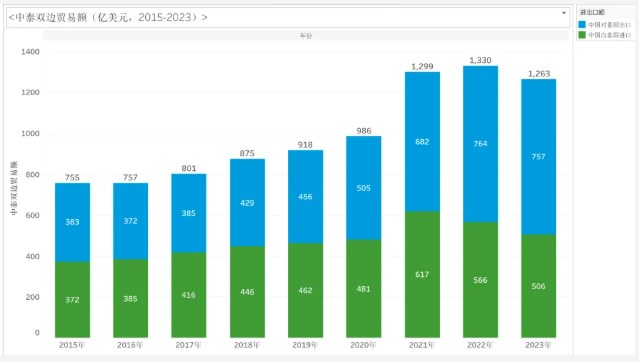Image resolution: width=639 pixels, height=362 pixels.
Task: Click the 2018年 axis label
Action: pyautogui.click(x=247, y=345)
